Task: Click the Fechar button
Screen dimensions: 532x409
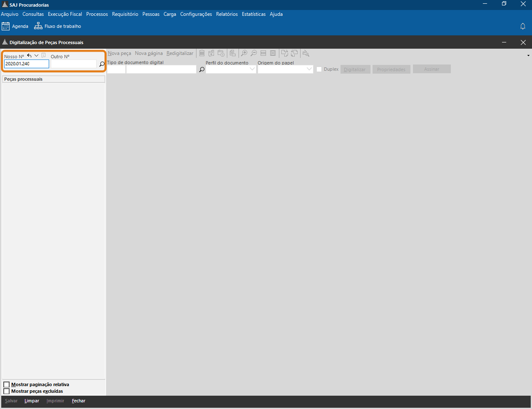Action: point(78,401)
